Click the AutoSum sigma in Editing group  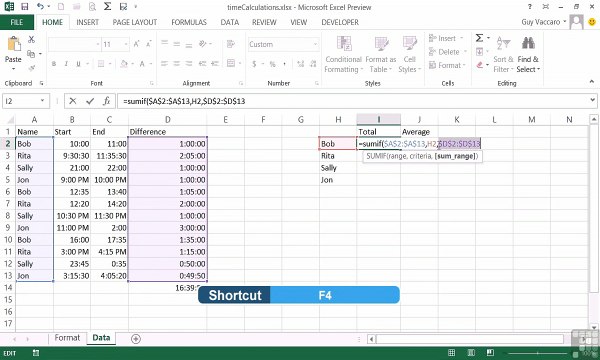(479, 38)
